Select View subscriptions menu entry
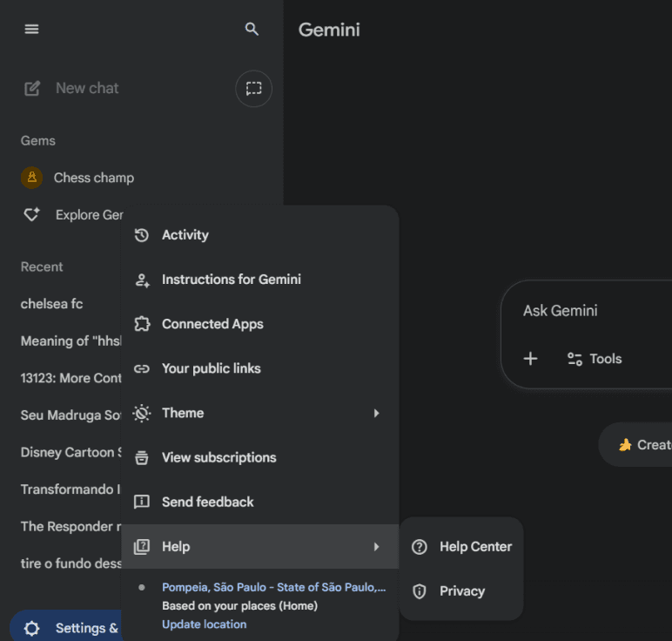The height and width of the screenshot is (641, 672). coord(260,458)
